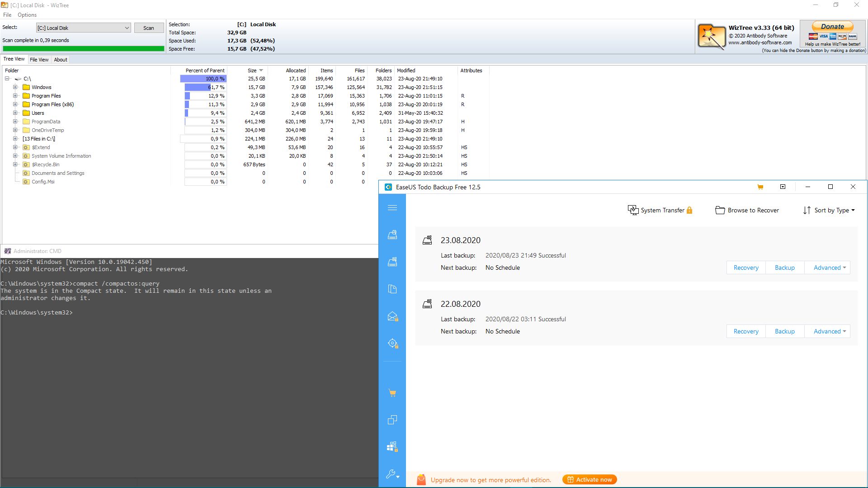This screenshot has width=868, height=488.
Task: Click the Size column header
Action: click(x=252, y=70)
